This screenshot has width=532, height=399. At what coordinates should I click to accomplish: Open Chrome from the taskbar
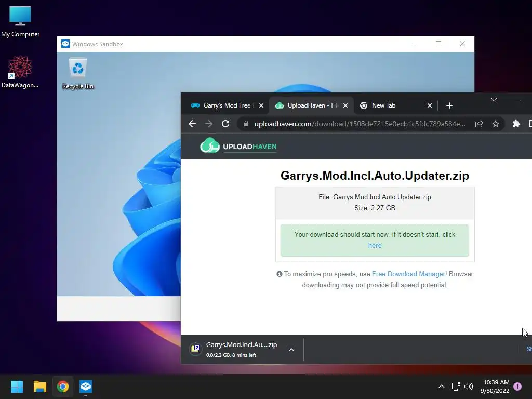[63, 387]
